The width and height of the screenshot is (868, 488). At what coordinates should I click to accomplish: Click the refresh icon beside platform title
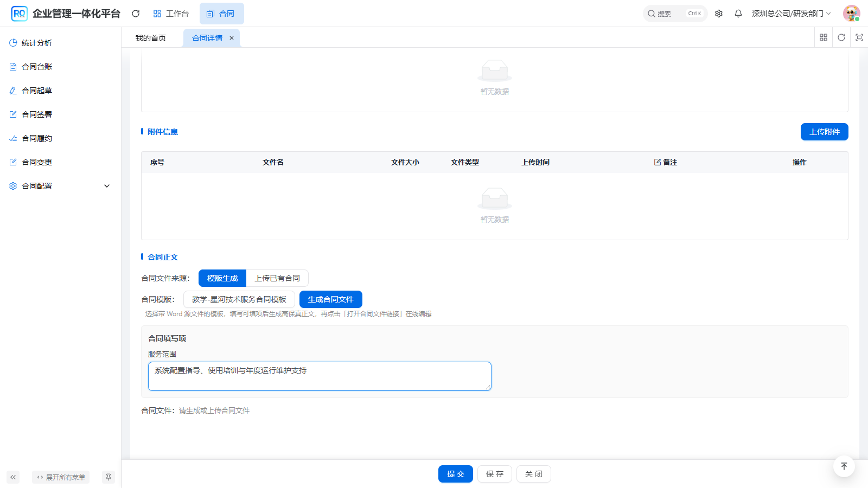(136, 14)
